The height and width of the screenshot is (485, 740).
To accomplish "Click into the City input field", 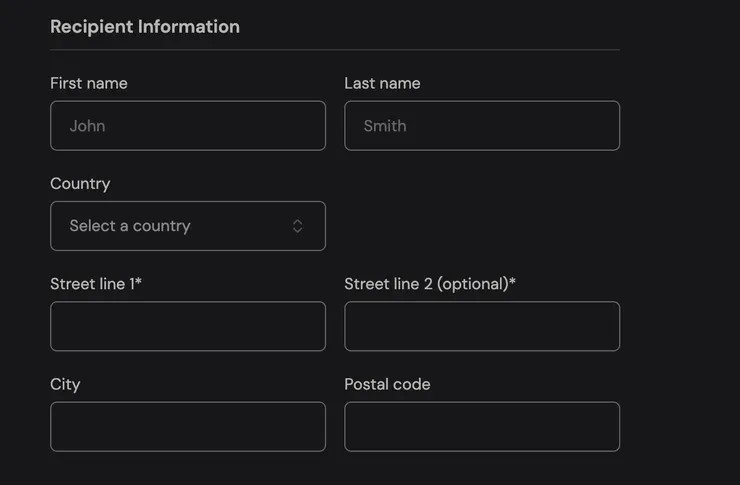I will click(188, 426).
